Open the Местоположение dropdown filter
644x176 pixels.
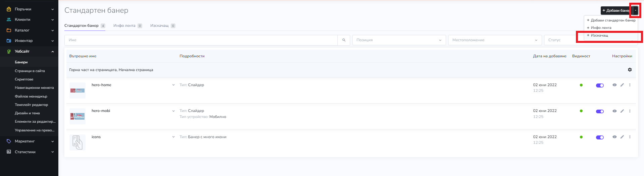494,40
